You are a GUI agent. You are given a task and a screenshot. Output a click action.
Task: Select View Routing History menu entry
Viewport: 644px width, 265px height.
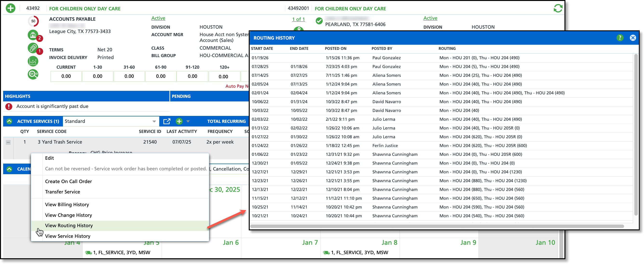pyautogui.click(x=69, y=225)
